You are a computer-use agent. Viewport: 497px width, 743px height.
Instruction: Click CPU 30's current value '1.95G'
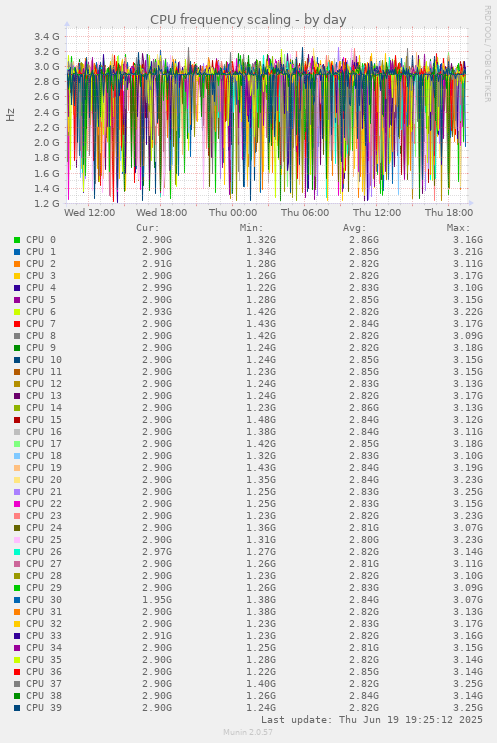point(157,600)
